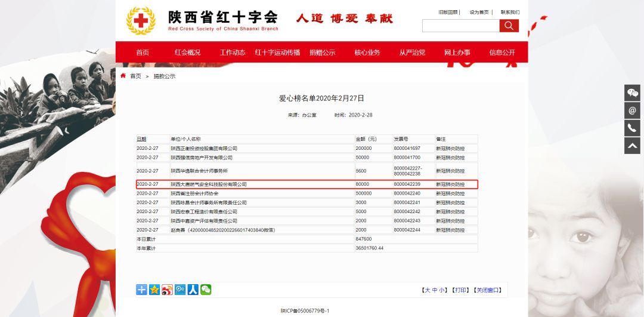Image resolution: width=644 pixels, height=317 pixels.
Task: Open the 捐赠公示 navigation menu
Action: [x=322, y=53]
